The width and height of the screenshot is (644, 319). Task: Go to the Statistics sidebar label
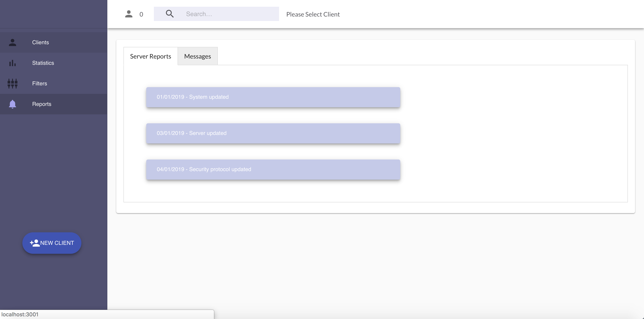43,63
